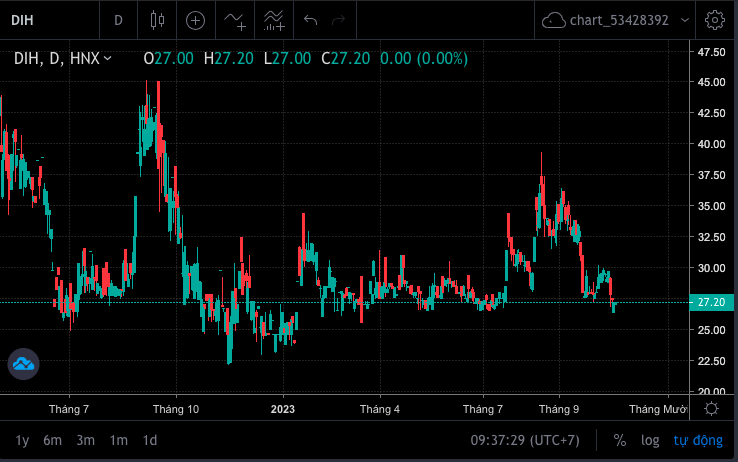Open the candlestick chart style selector
The height and width of the screenshot is (462, 738).
click(155, 19)
